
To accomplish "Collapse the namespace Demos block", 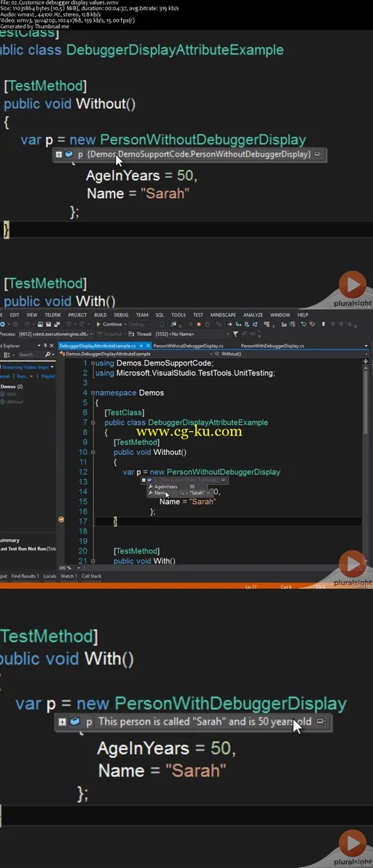I will coord(93,393).
